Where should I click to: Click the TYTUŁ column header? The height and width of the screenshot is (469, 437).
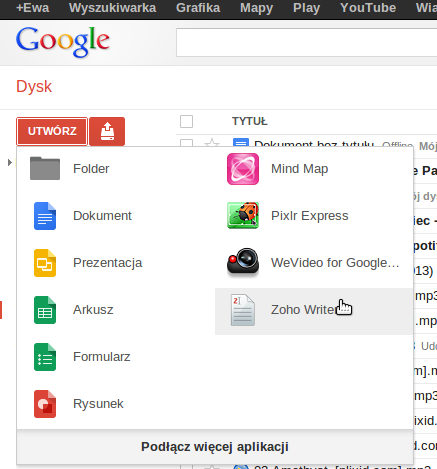[250, 121]
